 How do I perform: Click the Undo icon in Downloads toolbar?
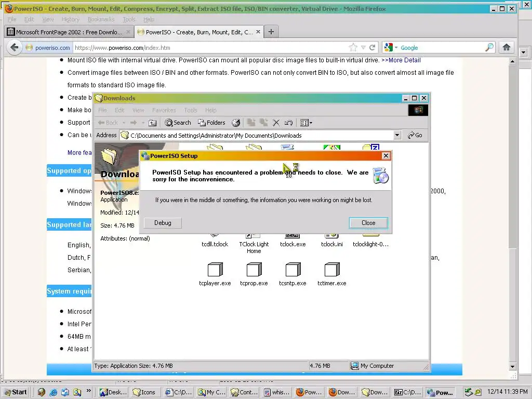click(x=288, y=123)
